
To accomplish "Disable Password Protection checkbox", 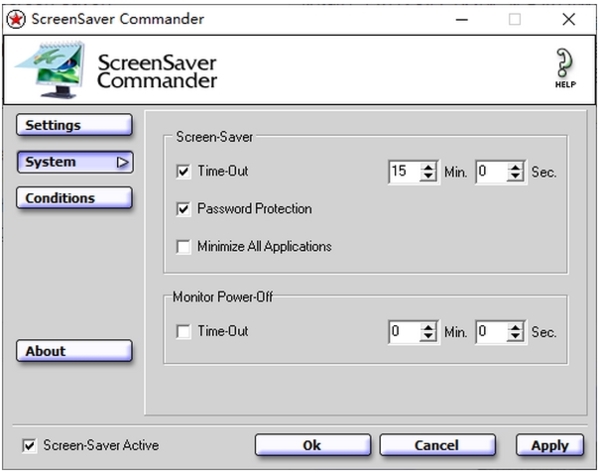I will click(x=183, y=209).
